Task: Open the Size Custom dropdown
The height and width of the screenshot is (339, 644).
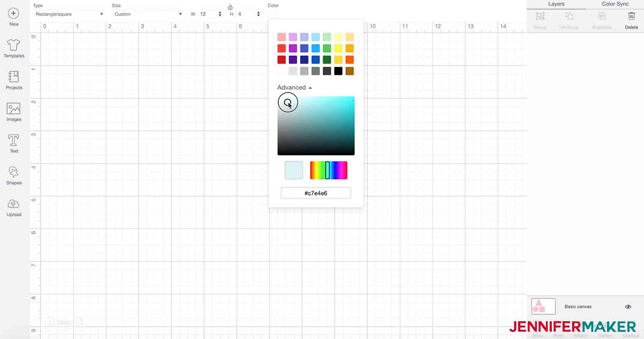Action: pyautogui.click(x=148, y=14)
